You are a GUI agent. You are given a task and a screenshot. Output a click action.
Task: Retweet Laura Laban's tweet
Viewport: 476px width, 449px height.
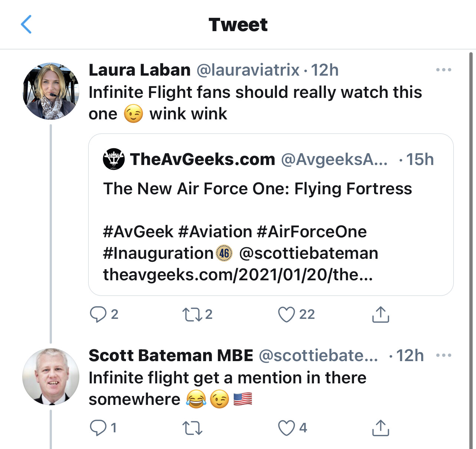[192, 314]
